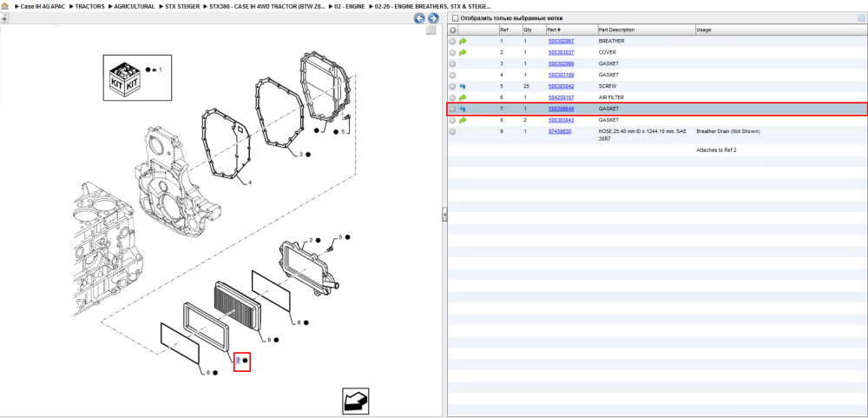Click the blue arrow for Ref 7 GASKET
The height and width of the screenshot is (418, 868).
pos(463,109)
